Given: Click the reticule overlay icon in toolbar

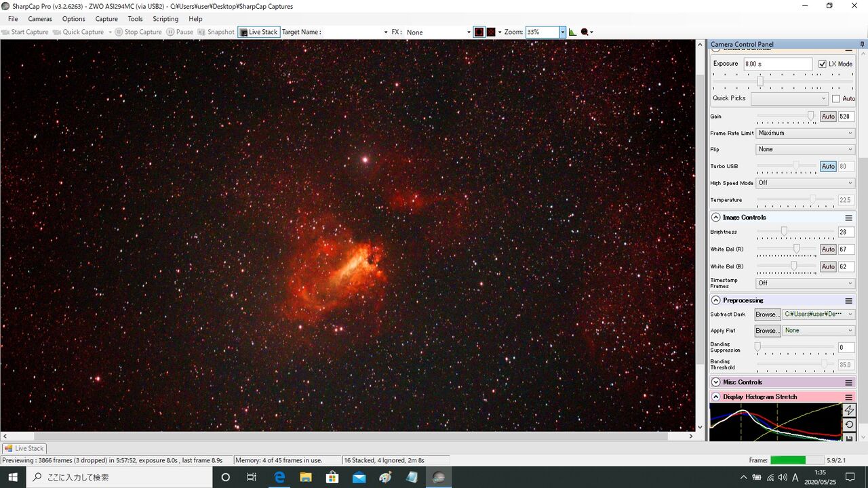Looking at the screenshot, I should 479,32.
